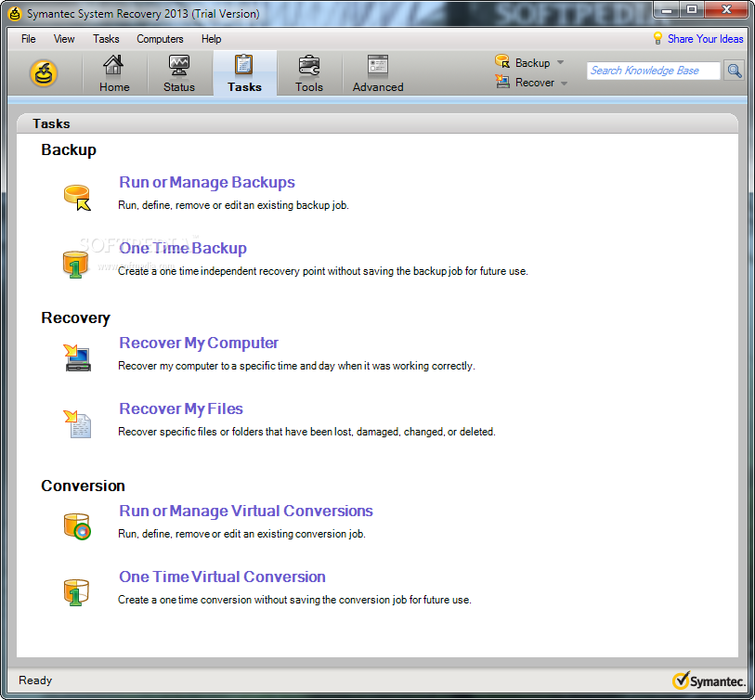The height and width of the screenshot is (700, 755).
Task: Open the Recover My Computer link
Action: (199, 343)
